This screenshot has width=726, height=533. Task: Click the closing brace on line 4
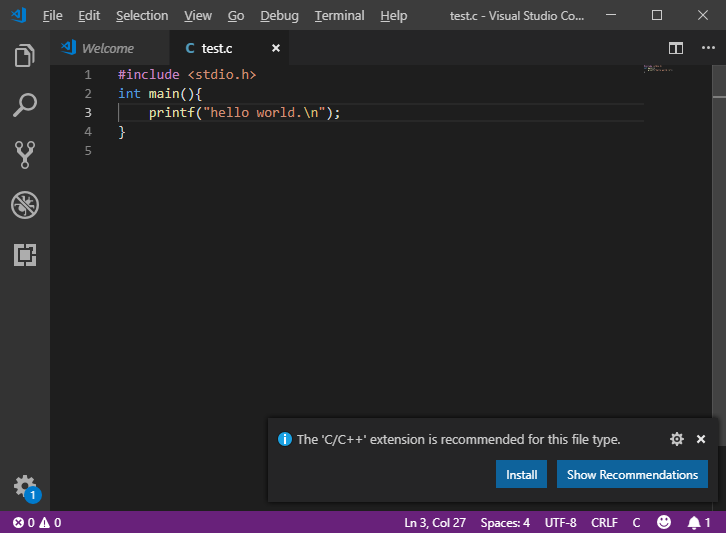tap(122, 132)
